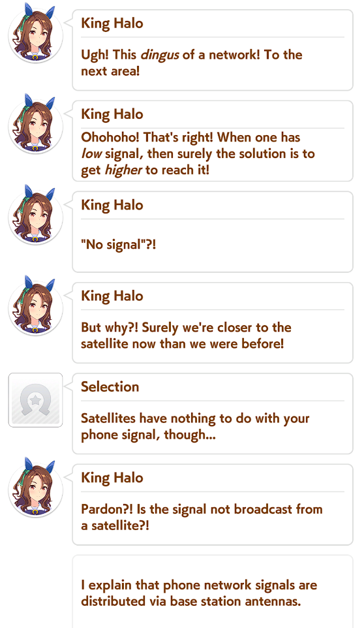Click the italic word "higher" in the second message
Screen dimensions: 364x628
pyautogui.click(x=123, y=170)
